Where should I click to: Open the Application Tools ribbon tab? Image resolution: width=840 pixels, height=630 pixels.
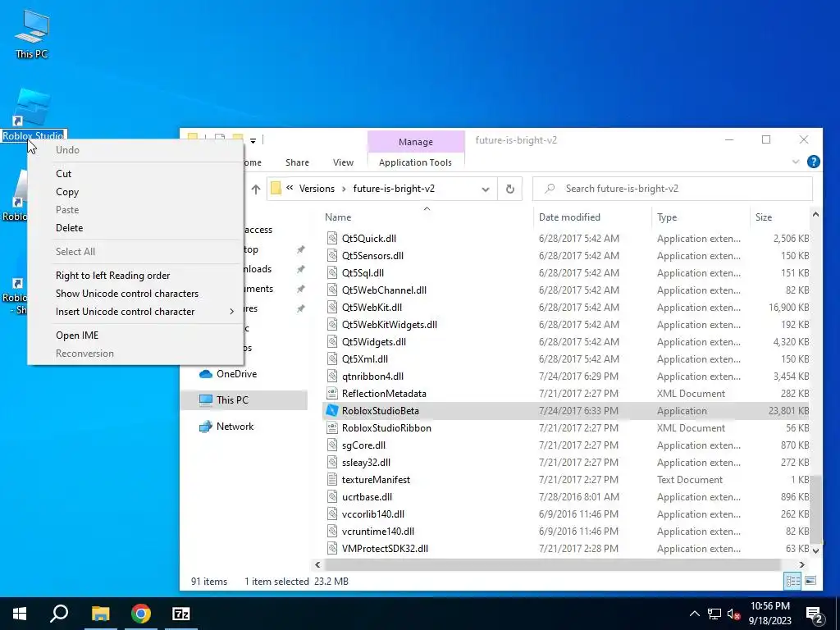(415, 162)
